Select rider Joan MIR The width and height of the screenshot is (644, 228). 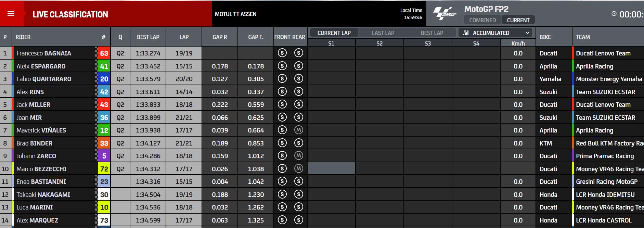[29, 117]
